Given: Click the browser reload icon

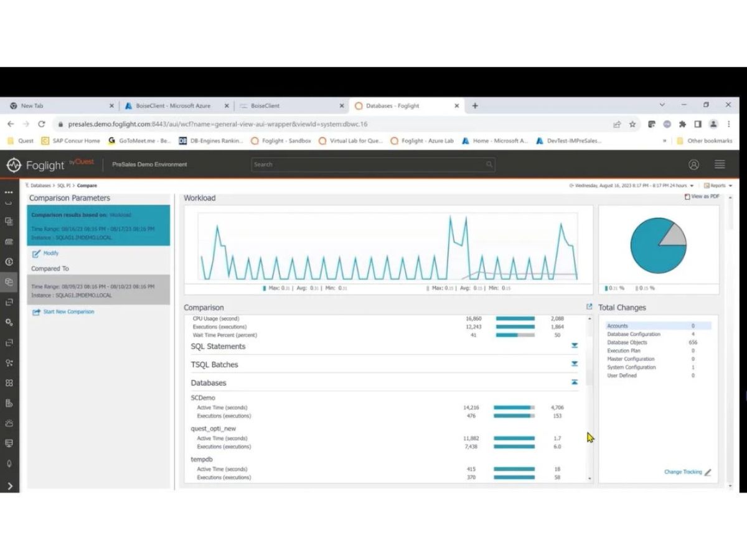Looking at the screenshot, I should [42, 124].
